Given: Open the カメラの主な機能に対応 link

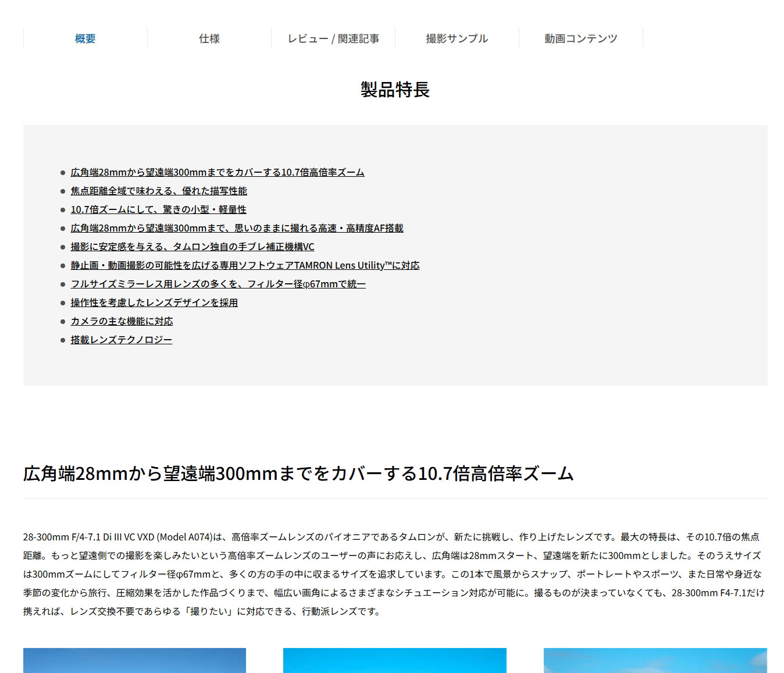Looking at the screenshot, I should pos(122,321).
